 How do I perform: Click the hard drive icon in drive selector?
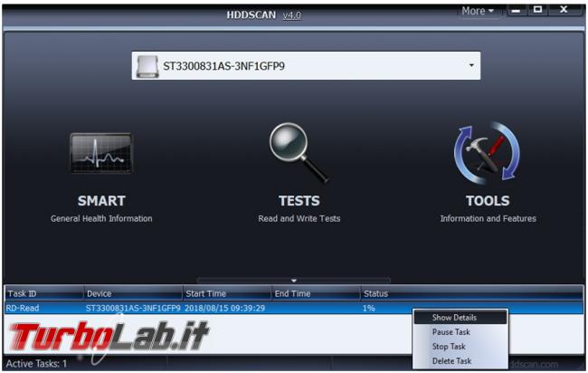(147, 66)
